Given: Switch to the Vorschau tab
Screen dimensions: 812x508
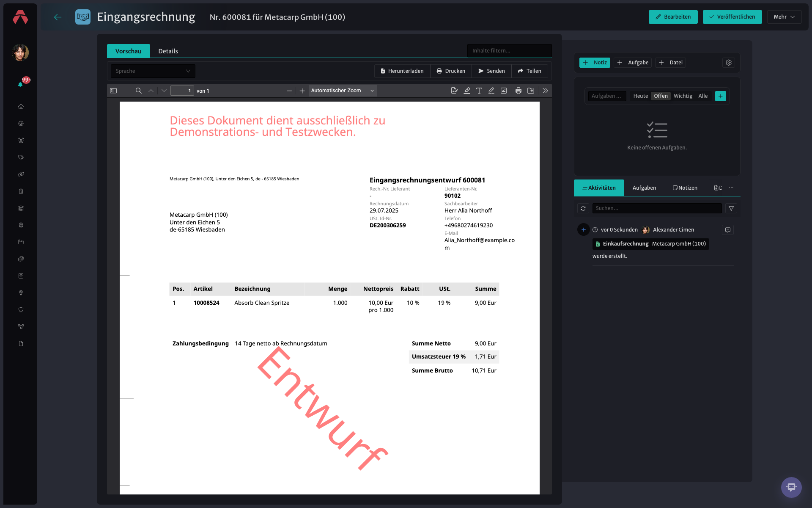Looking at the screenshot, I should coord(128,51).
